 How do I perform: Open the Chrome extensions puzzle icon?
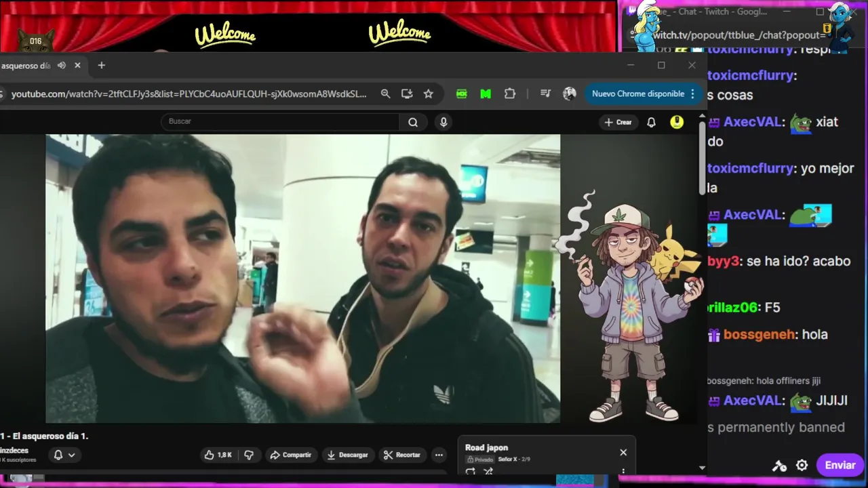coord(510,94)
